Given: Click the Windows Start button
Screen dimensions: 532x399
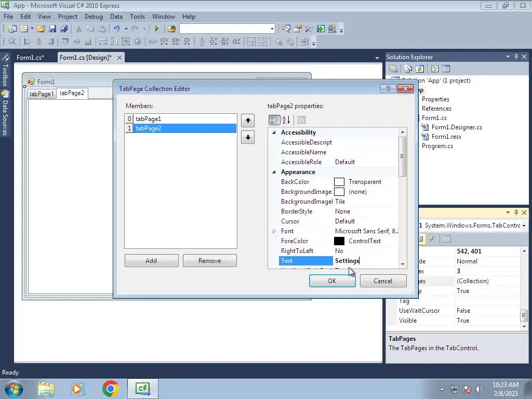Looking at the screenshot, I should coord(14,389).
